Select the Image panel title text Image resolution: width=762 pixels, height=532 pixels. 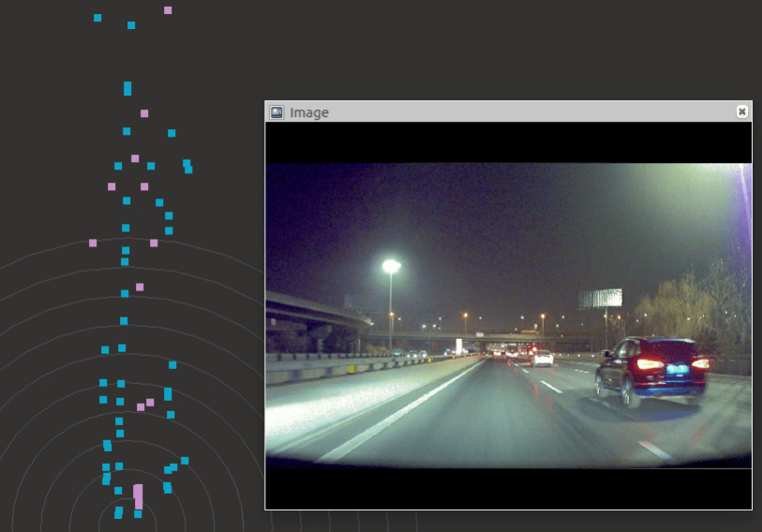[x=309, y=112]
